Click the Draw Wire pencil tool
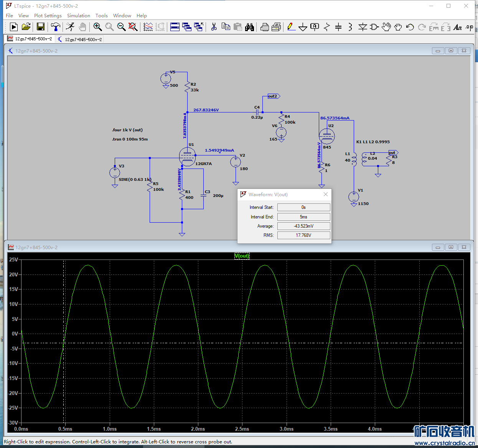 tap(291, 27)
